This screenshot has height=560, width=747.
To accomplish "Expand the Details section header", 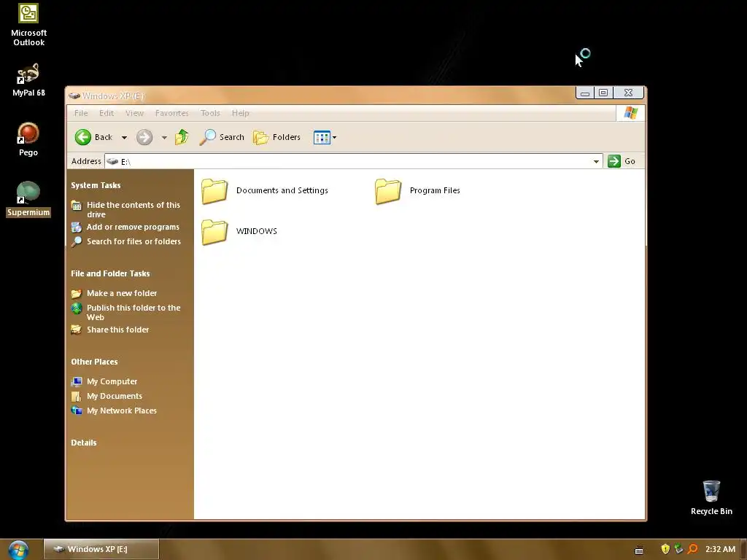I will tap(83, 443).
